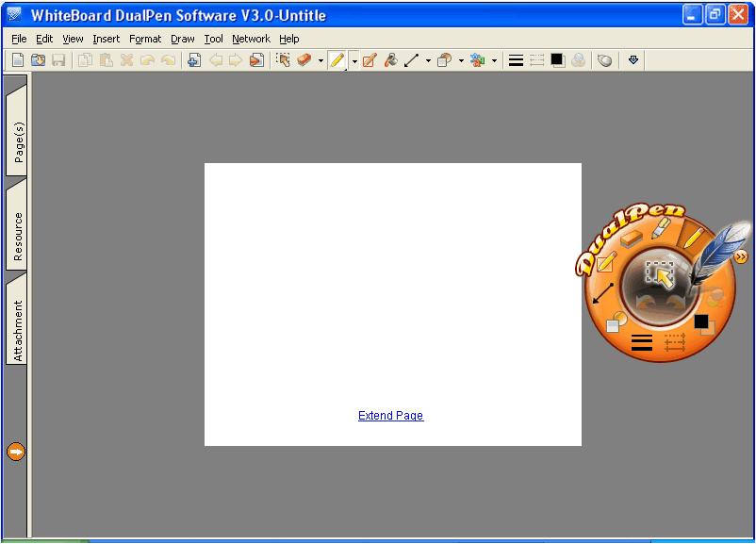The width and height of the screenshot is (756, 544).
Task: Open line thickness on the DualPen wheel
Action: coord(642,342)
